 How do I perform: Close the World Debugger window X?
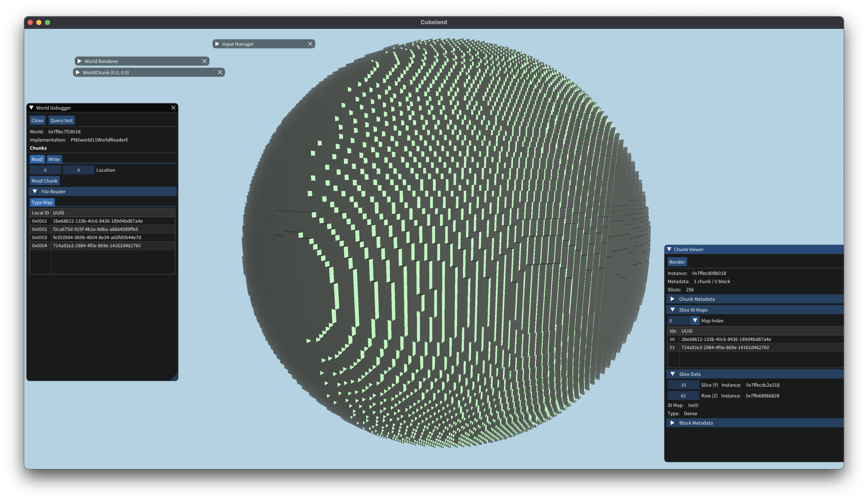173,108
